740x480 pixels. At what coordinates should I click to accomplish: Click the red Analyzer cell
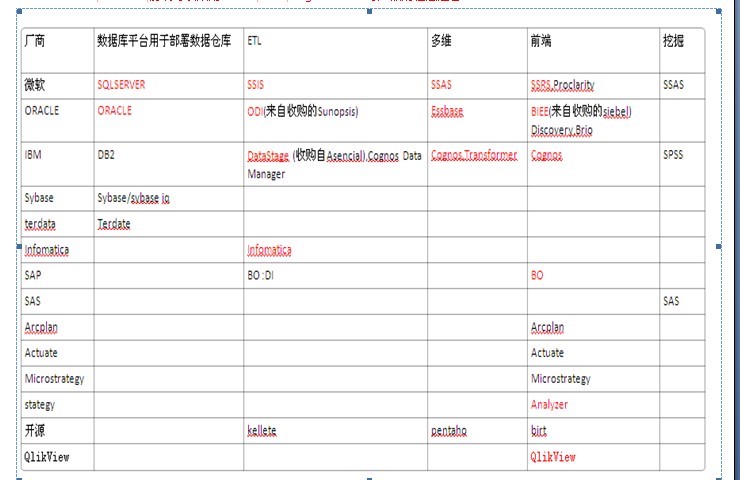[x=593, y=404]
